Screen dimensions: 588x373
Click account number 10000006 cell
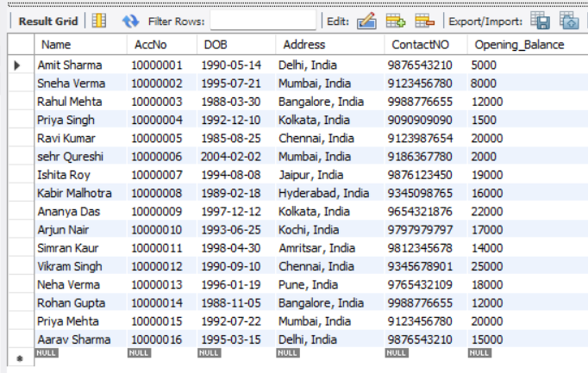point(161,157)
